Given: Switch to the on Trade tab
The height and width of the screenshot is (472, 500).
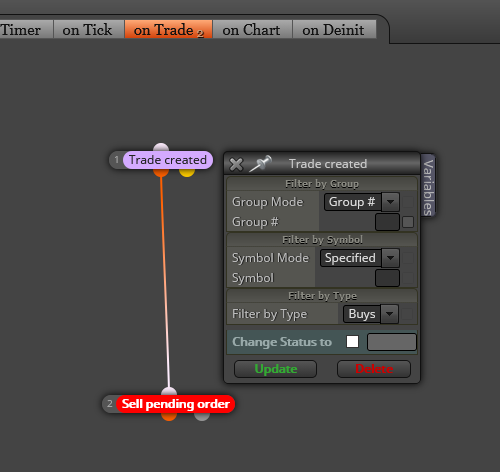Looking at the screenshot, I should [x=168, y=30].
